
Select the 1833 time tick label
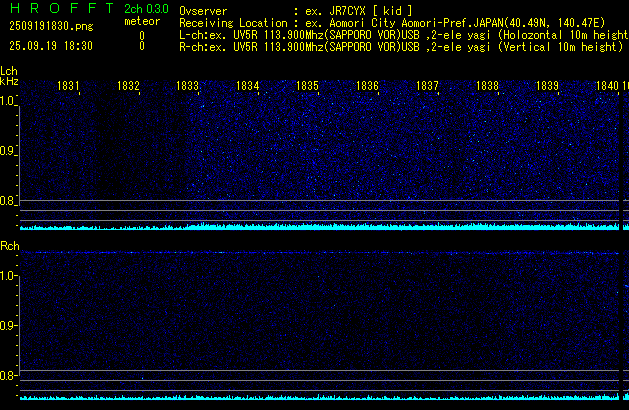pos(188,87)
